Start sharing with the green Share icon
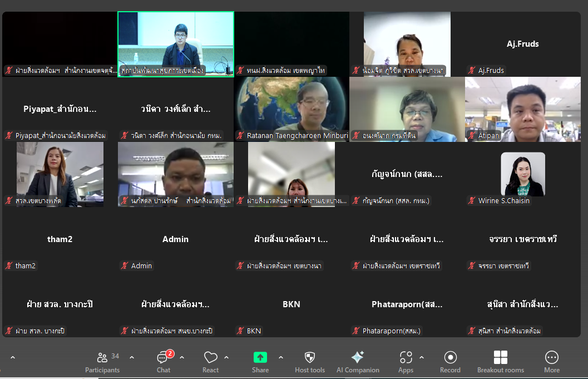Screen dimensions: 588x379 coord(260,357)
